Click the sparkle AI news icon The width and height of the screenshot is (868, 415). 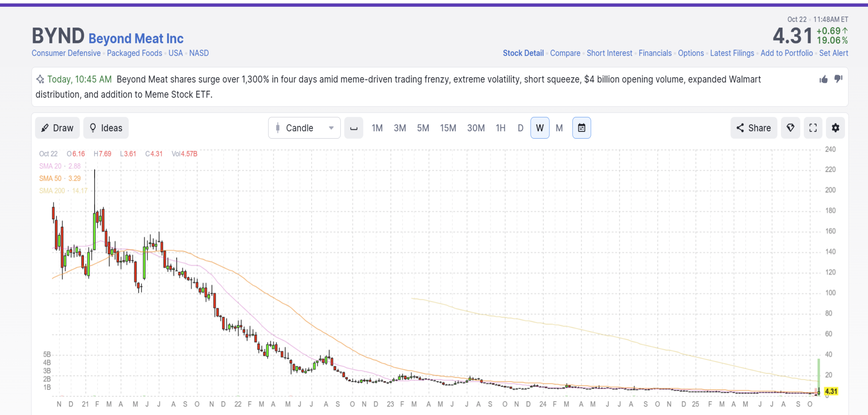point(40,79)
